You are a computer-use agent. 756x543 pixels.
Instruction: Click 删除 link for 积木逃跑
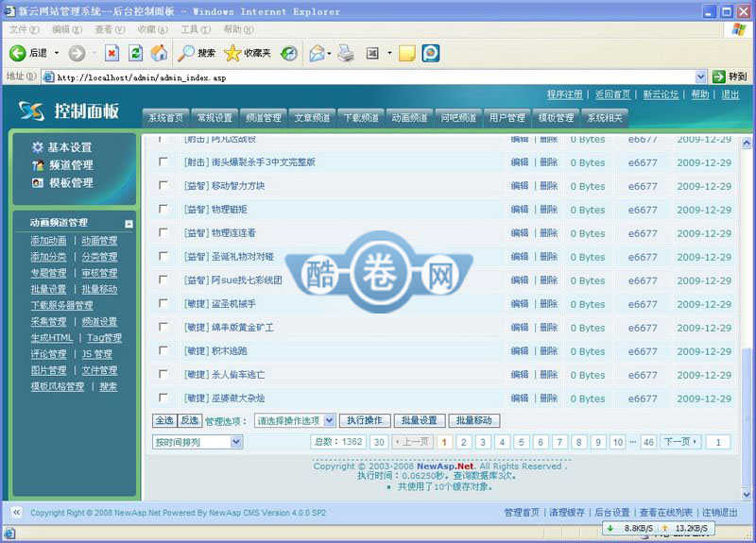(549, 351)
